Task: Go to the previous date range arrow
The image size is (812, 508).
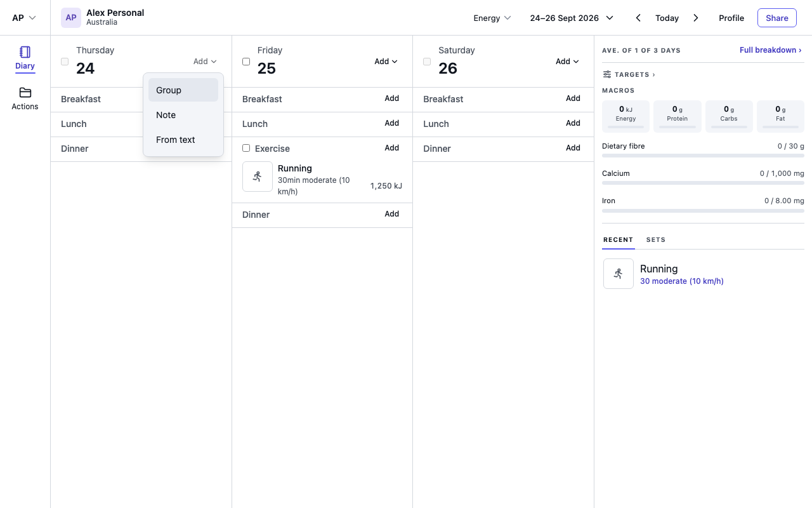Action: pos(638,18)
